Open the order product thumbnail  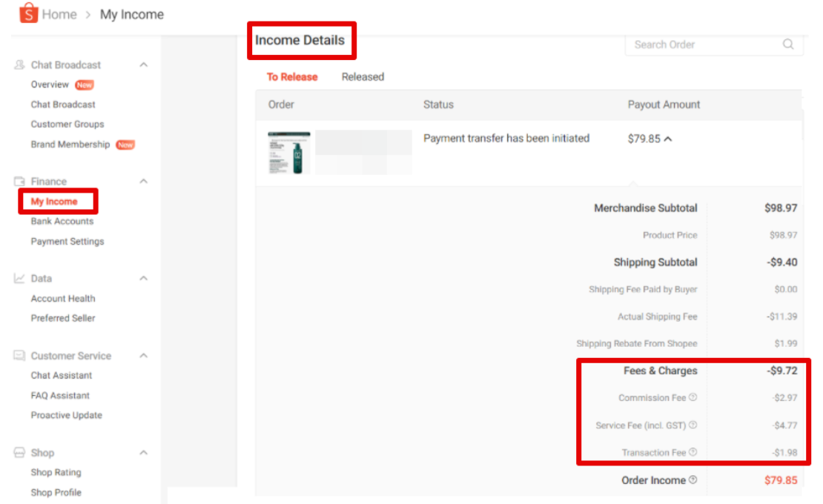click(x=289, y=153)
